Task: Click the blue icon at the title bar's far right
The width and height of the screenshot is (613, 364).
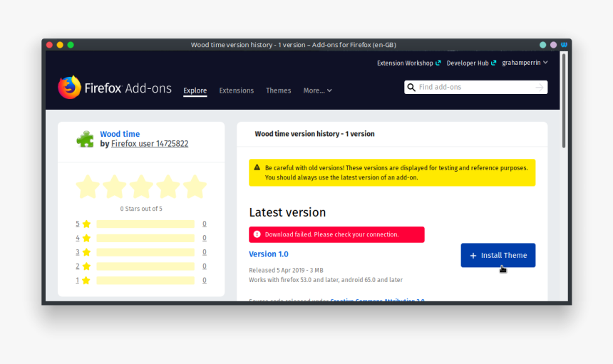Action: tap(564, 45)
